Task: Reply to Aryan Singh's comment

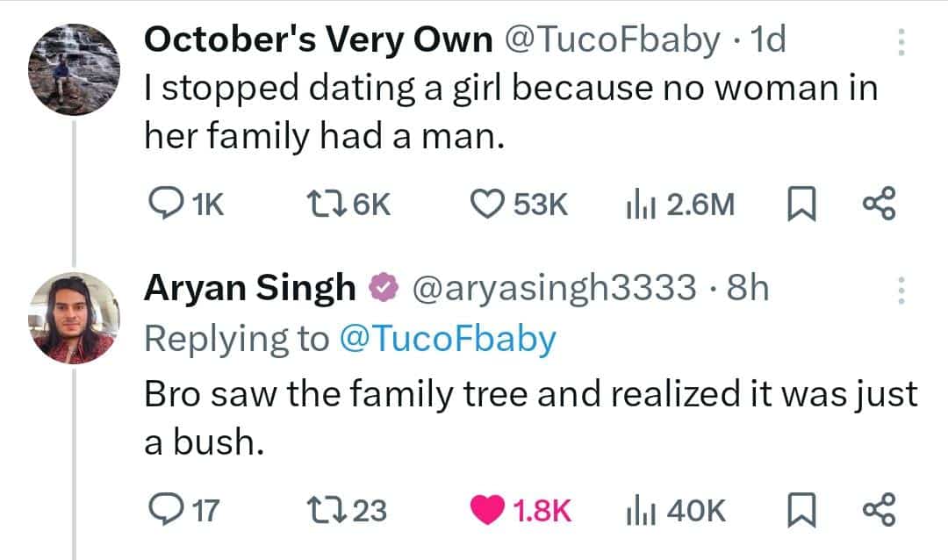Action: pyautogui.click(x=162, y=509)
